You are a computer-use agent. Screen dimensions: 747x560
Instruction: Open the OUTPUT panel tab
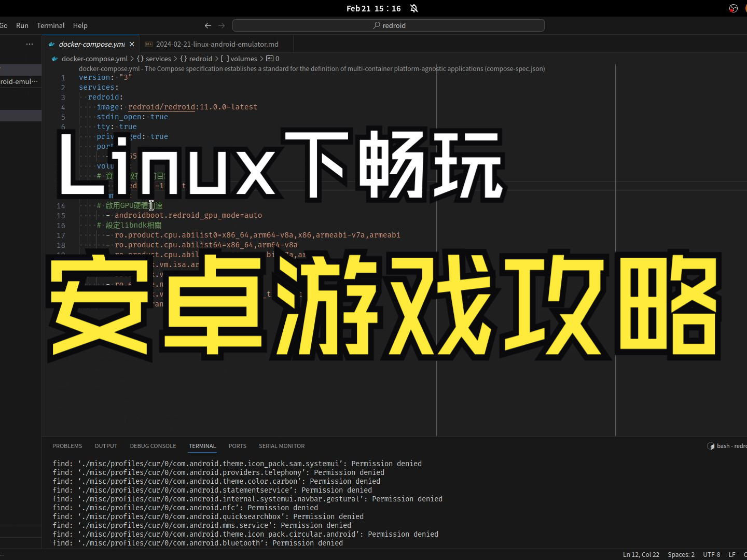pos(106,446)
